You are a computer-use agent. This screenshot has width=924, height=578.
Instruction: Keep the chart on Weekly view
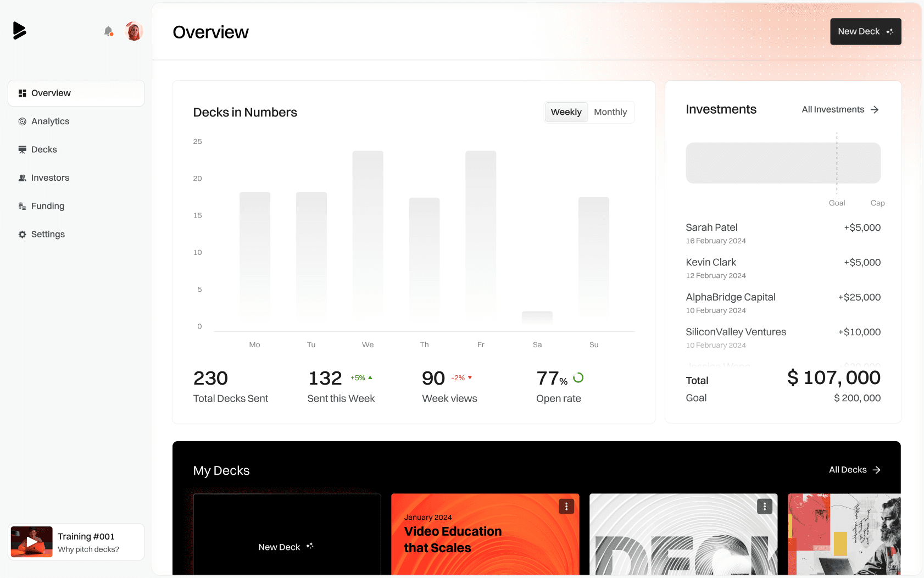[x=566, y=112]
